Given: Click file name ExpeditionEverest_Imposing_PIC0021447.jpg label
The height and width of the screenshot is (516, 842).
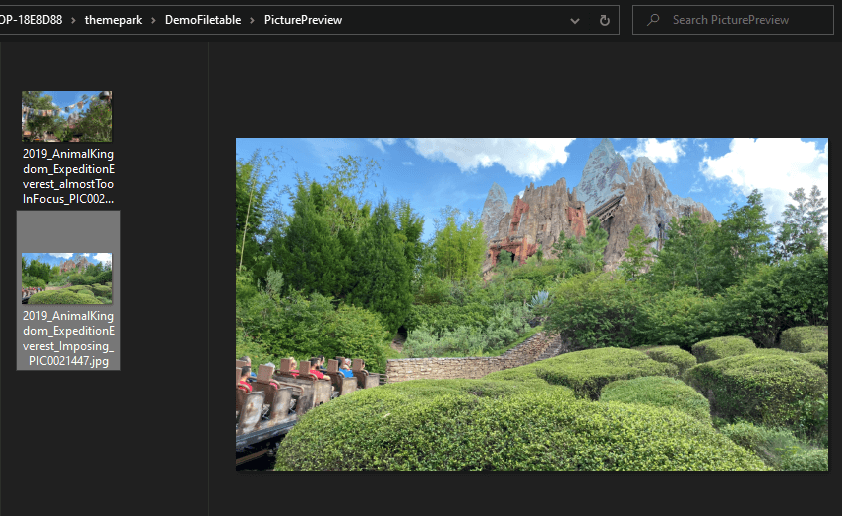Looking at the screenshot, I should 69,338.
